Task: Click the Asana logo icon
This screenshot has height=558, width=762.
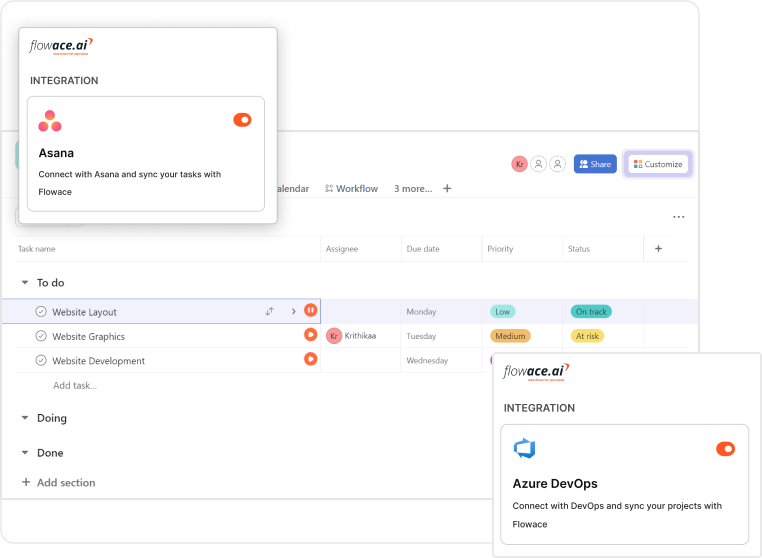Action: pos(50,121)
